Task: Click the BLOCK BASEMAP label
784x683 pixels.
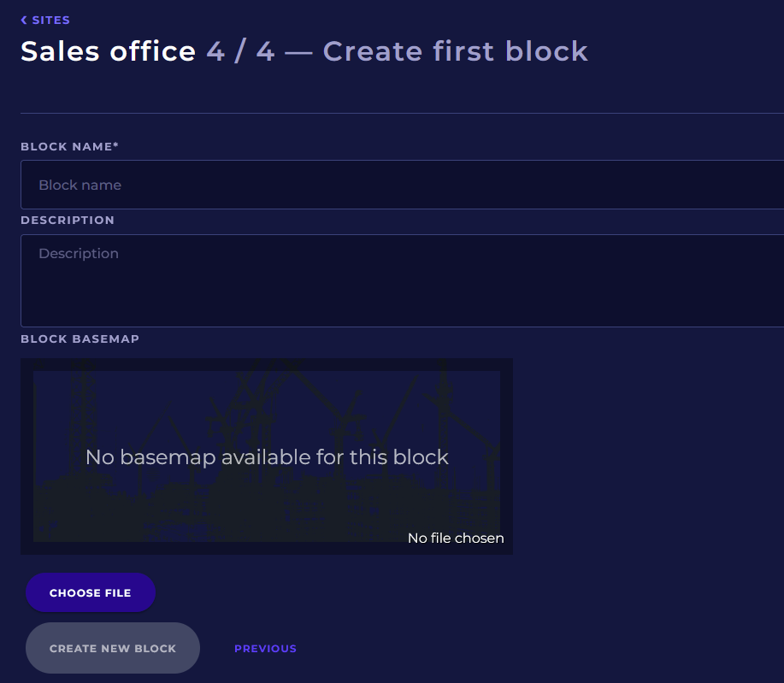Action: [x=80, y=339]
